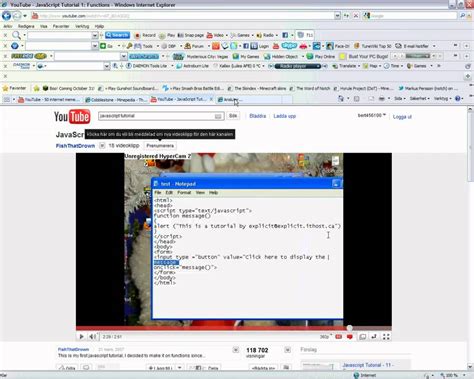Open Mysterious City: Vegas game link

tap(201, 56)
